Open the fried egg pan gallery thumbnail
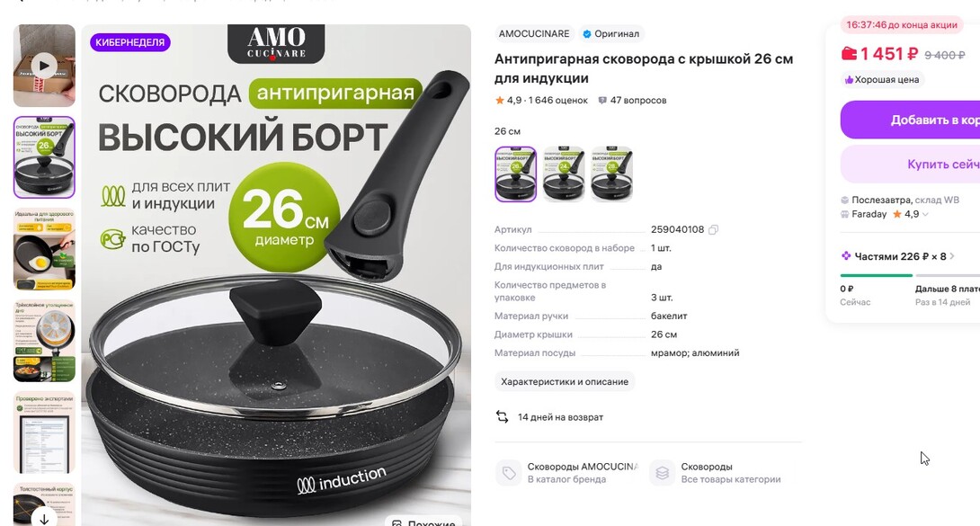Screen dimensions: 980x526 click(x=44, y=249)
